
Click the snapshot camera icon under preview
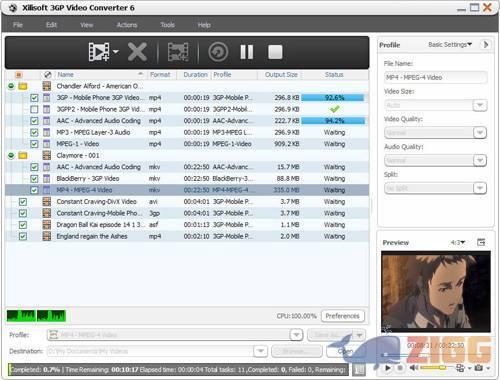[479, 368]
